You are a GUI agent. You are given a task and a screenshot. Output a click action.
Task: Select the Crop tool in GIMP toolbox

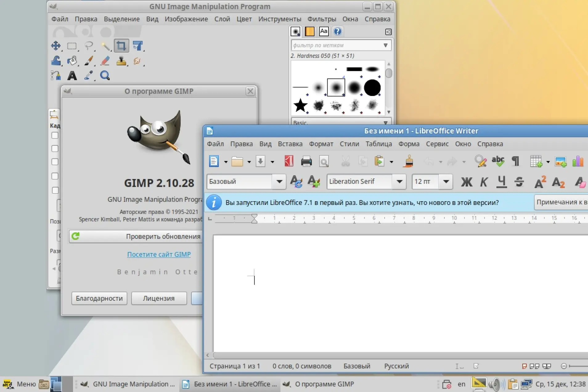click(x=121, y=46)
